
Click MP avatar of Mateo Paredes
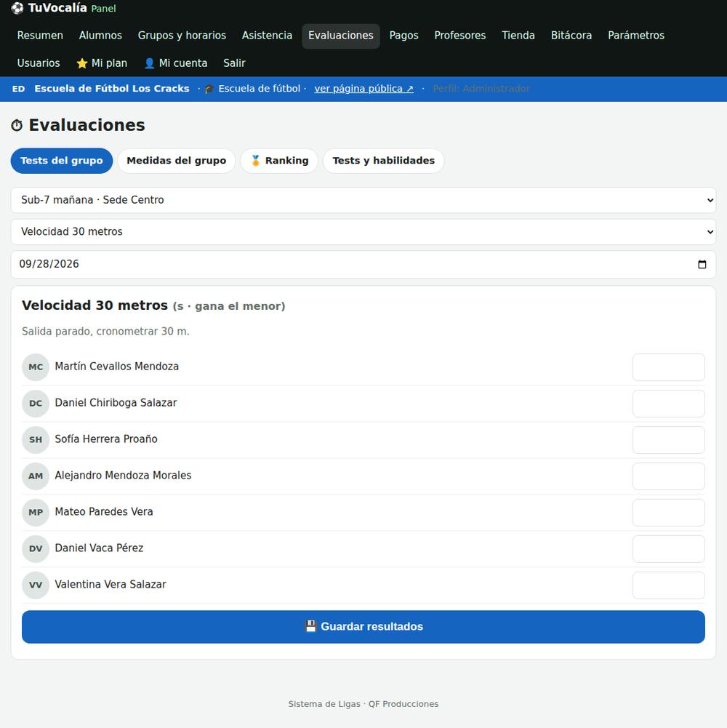[x=36, y=513]
